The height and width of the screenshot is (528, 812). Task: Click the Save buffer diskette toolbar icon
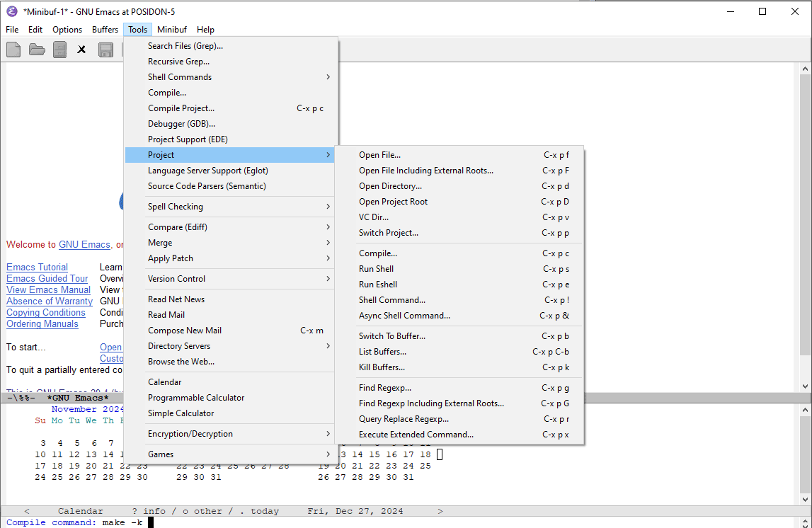point(105,50)
